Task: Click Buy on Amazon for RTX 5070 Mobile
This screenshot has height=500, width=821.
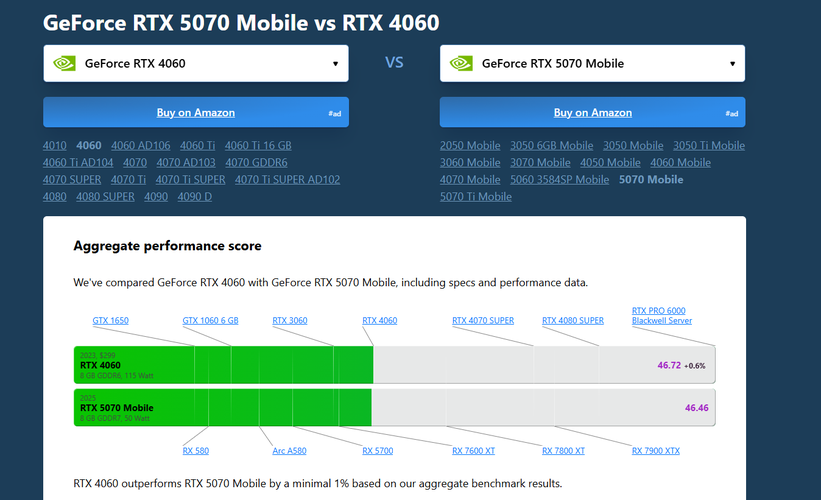Action: click(593, 112)
